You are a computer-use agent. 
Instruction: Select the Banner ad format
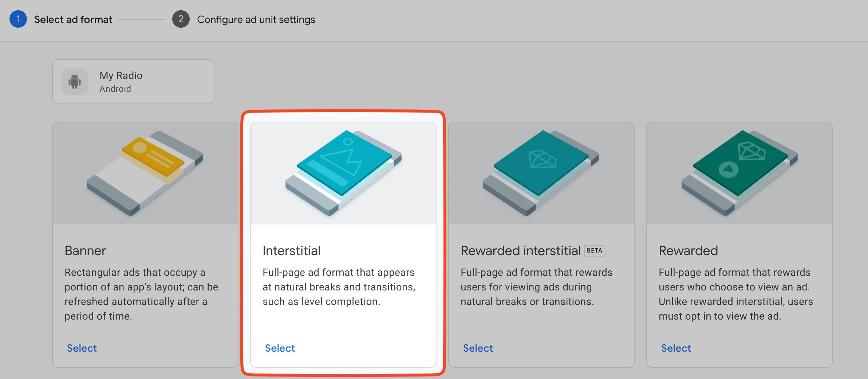click(x=82, y=348)
